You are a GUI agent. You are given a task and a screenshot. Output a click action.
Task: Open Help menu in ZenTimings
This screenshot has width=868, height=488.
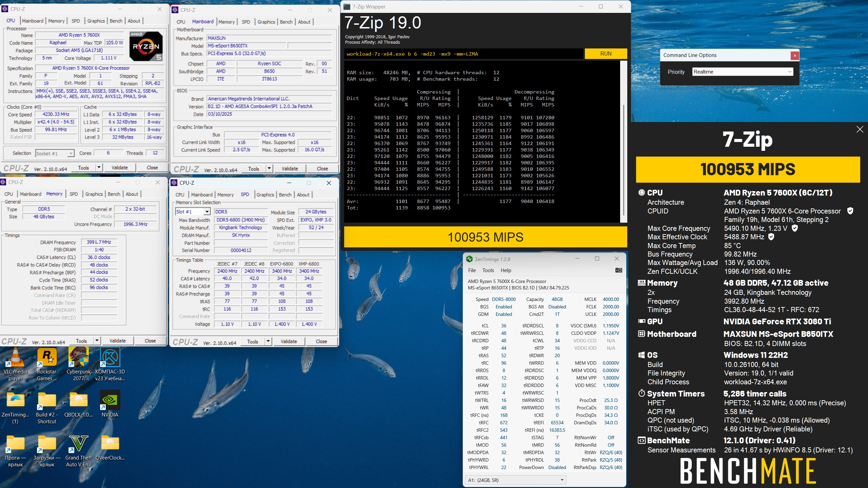[506, 270]
